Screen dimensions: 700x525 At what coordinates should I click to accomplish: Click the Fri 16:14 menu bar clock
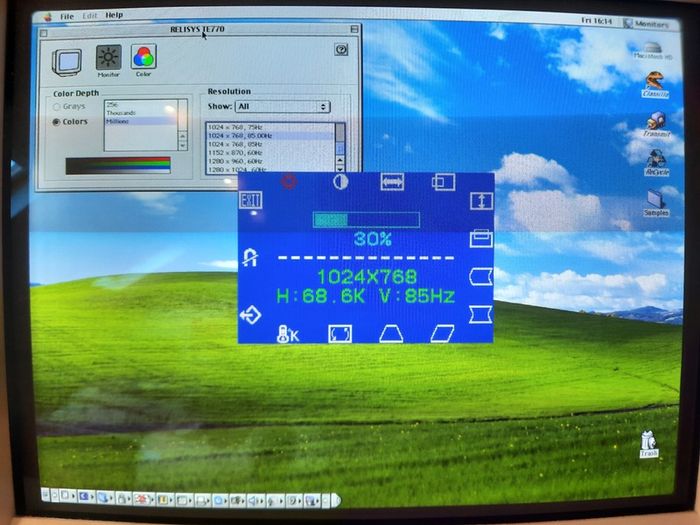[x=598, y=21]
